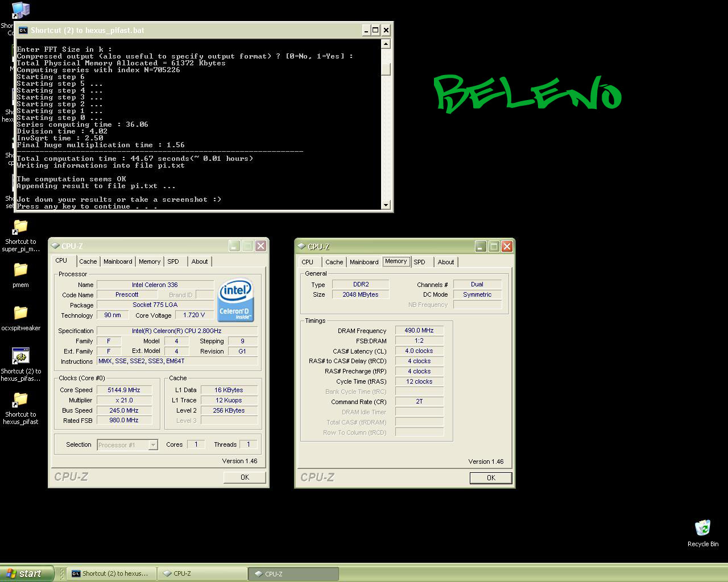Click the DRAM Frequency 490.0 MHz field

click(x=419, y=330)
